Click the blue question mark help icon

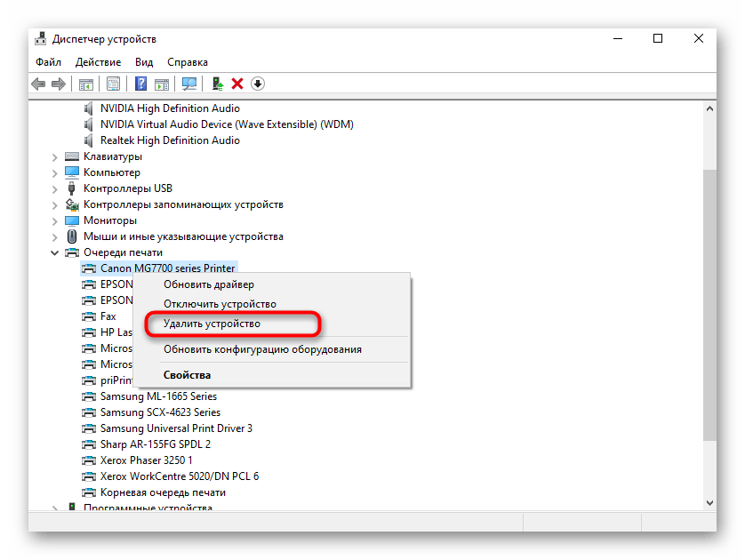(140, 84)
